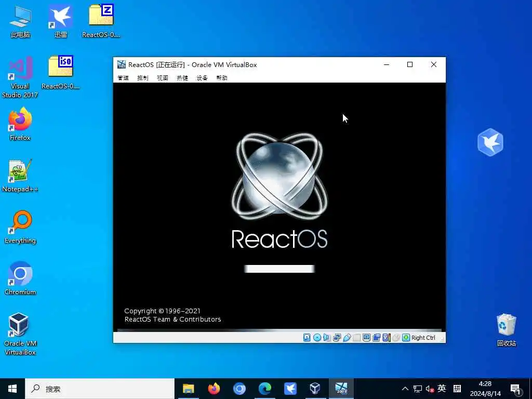Open the 帮助 menu in VirtualBox
The image size is (532, 399).
(221, 78)
